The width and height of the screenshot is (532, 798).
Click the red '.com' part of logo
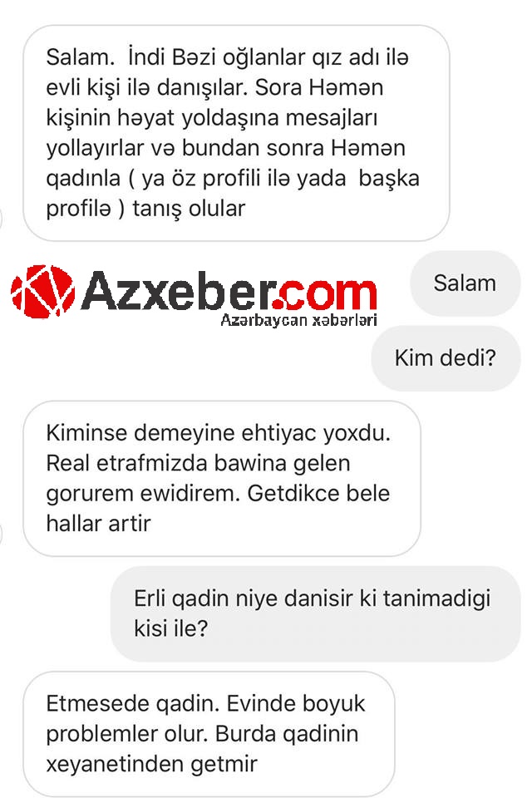[x=325, y=293]
